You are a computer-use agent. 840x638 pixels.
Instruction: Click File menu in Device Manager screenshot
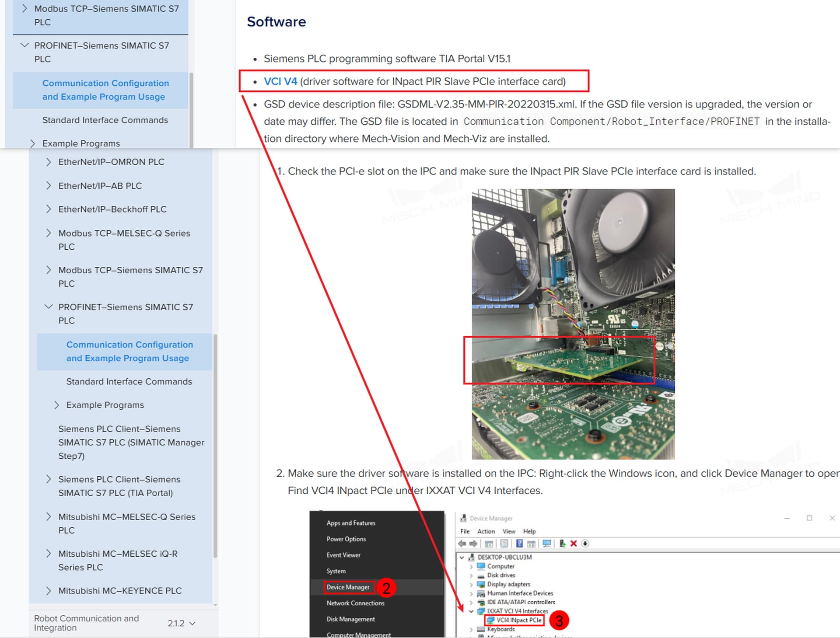pyautogui.click(x=465, y=531)
